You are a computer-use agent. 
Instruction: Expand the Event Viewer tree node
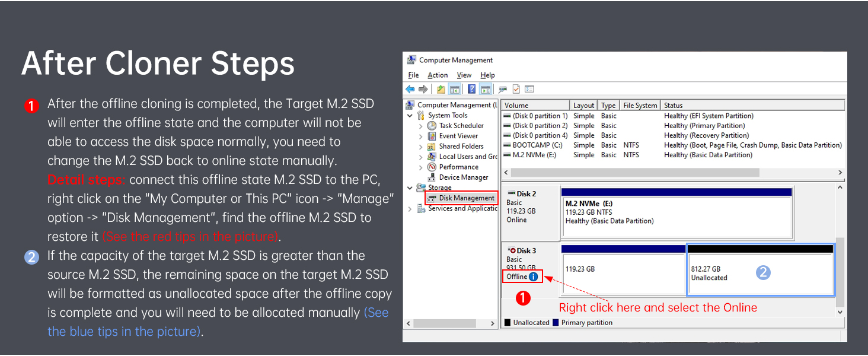(420, 136)
